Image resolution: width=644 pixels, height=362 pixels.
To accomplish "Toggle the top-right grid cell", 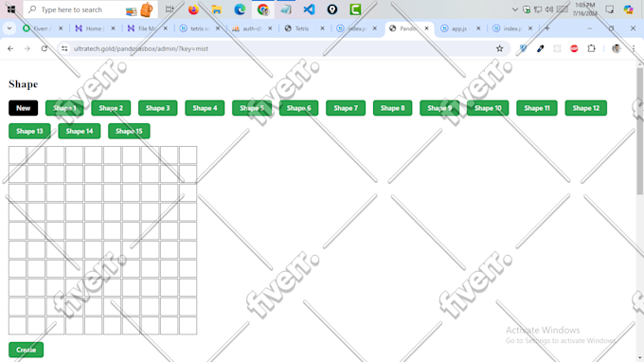I will tap(188, 154).
